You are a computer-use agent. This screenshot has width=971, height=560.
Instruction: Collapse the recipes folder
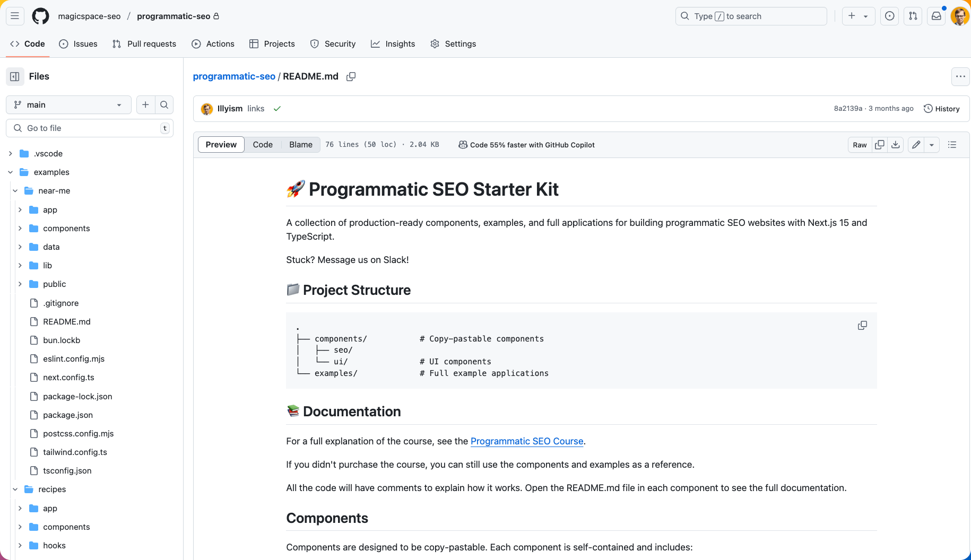[x=15, y=489]
